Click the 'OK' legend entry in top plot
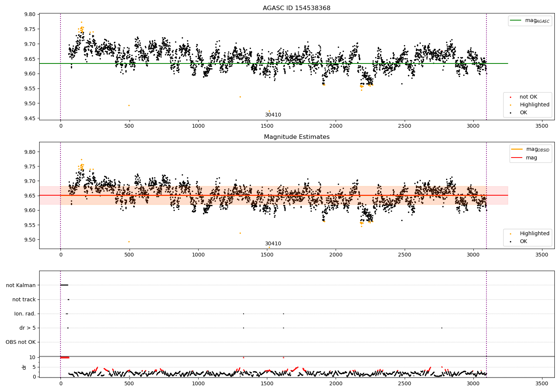 (523, 112)
